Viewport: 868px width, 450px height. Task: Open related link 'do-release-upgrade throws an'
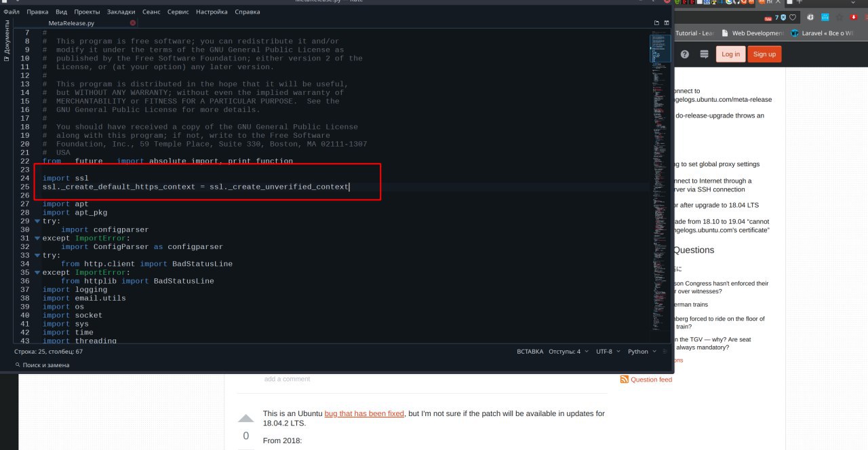719,115
